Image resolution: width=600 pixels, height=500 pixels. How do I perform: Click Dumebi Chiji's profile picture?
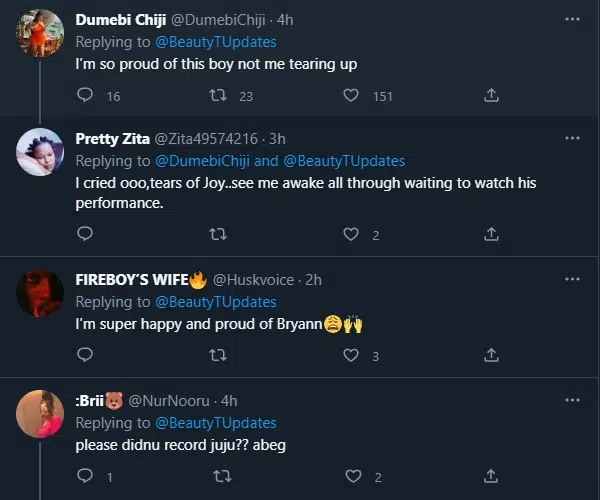[42, 35]
